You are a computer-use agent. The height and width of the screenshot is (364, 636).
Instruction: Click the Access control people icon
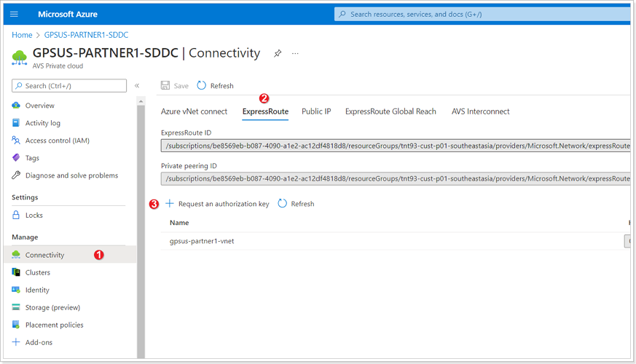pos(16,140)
